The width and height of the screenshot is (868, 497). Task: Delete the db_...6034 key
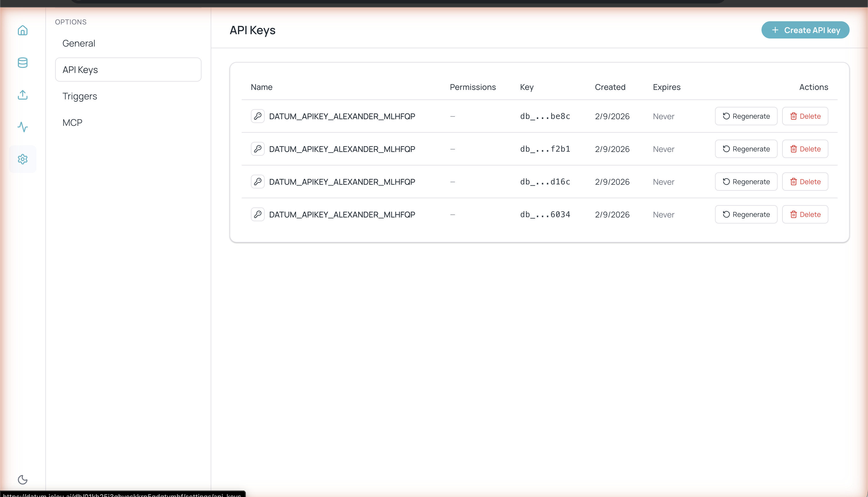(x=805, y=214)
